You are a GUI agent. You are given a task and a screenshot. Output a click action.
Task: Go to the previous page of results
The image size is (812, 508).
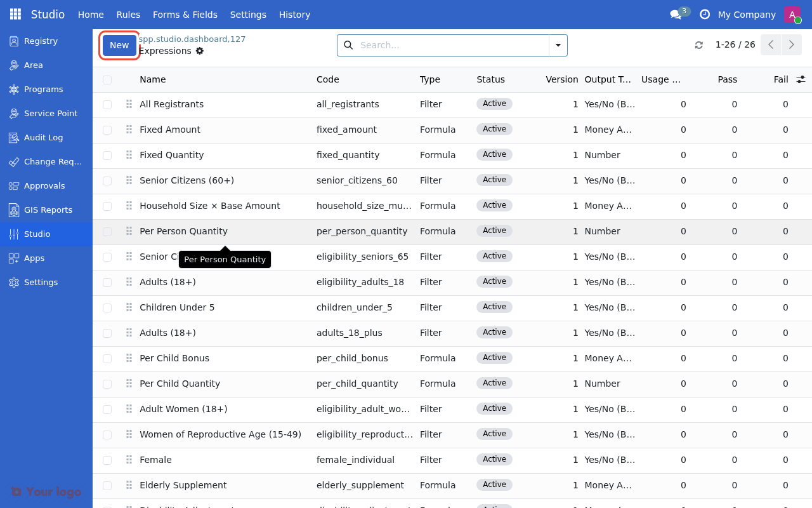[x=771, y=44]
